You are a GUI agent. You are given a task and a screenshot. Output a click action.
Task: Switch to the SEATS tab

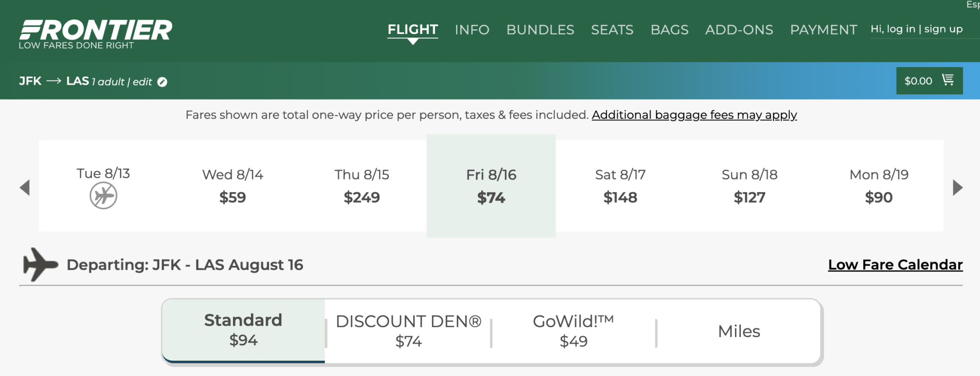coord(612,30)
